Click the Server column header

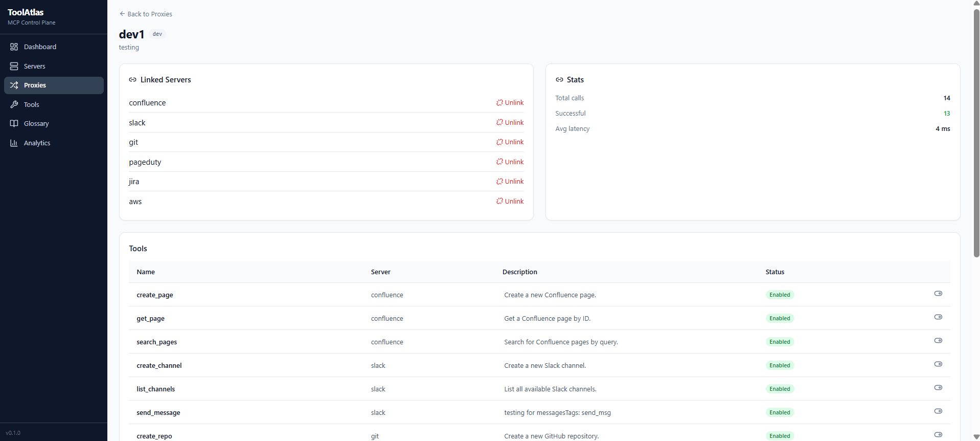click(381, 272)
